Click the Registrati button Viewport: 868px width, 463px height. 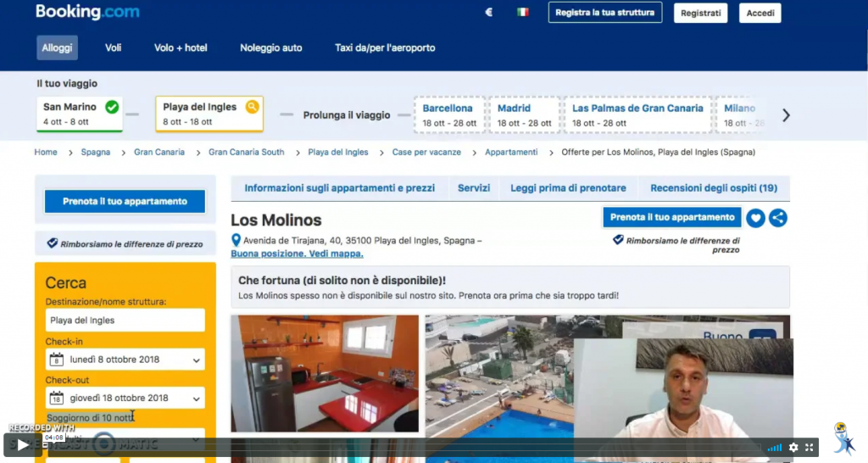pos(701,13)
